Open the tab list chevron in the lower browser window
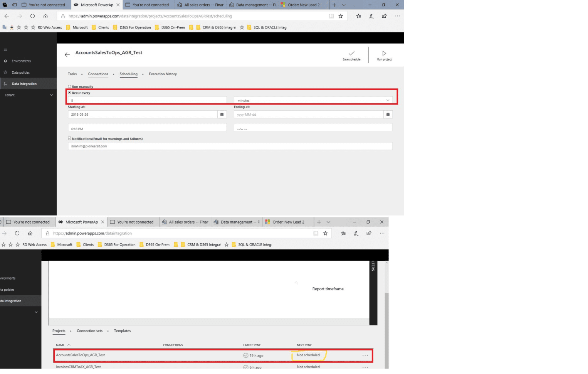The height and width of the screenshot is (374, 588). click(x=328, y=222)
